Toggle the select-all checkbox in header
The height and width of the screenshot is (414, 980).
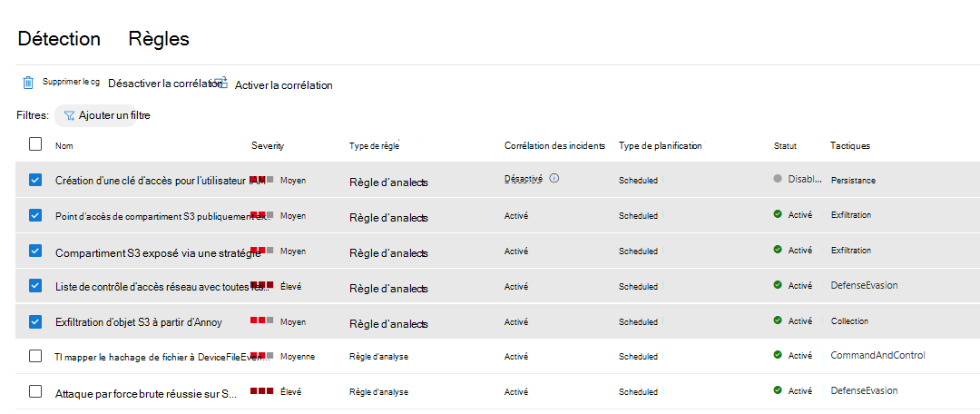pos(35,144)
